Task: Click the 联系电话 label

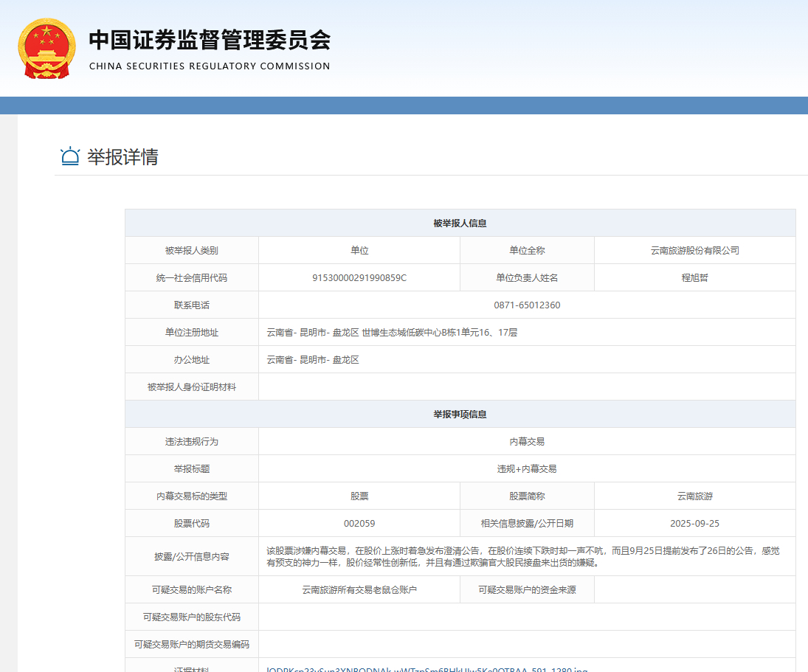Action: coord(192,305)
